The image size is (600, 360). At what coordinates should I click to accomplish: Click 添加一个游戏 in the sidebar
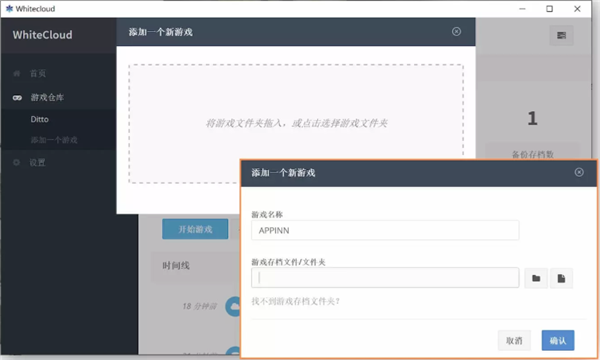coord(54,140)
